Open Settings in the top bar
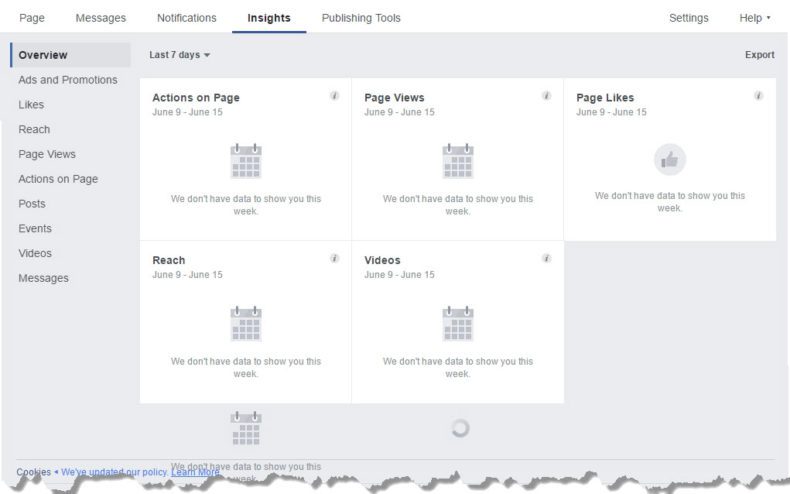The image size is (790, 494). point(688,18)
